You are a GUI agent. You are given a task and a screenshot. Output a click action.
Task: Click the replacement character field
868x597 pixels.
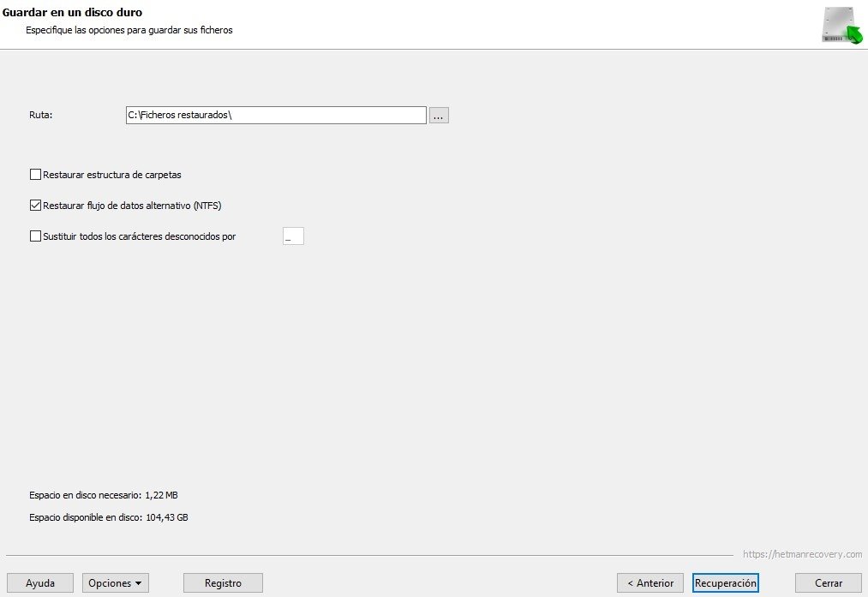point(293,236)
